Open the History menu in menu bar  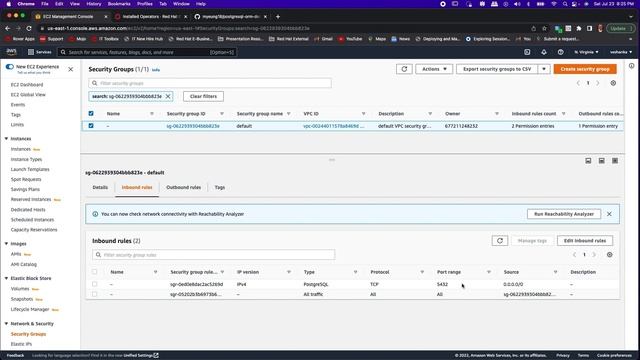[93, 4]
